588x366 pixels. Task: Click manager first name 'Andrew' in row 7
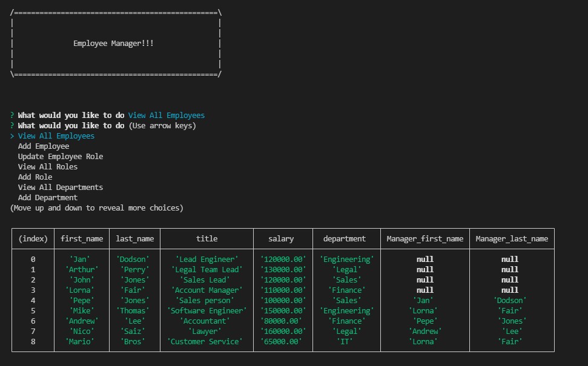pos(425,332)
